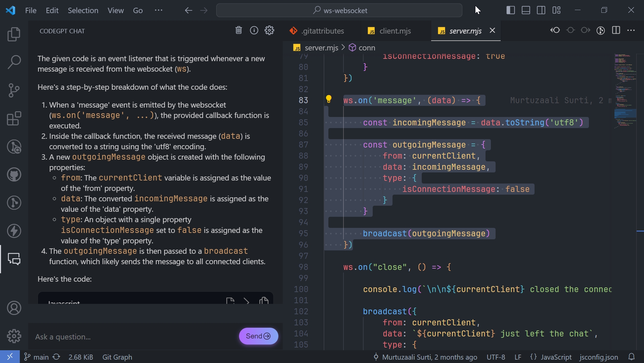Open the File menu
This screenshot has height=363, width=644.
31,10
